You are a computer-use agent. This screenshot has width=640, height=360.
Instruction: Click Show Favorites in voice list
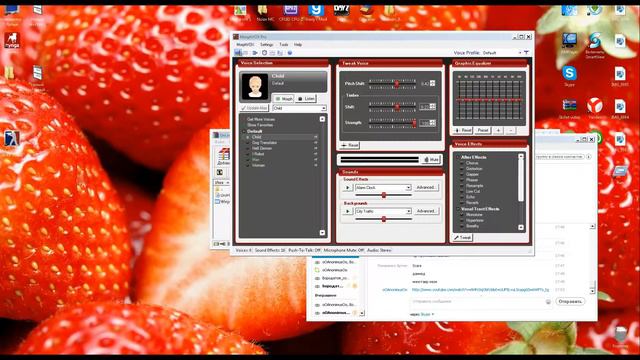[260, 125]
